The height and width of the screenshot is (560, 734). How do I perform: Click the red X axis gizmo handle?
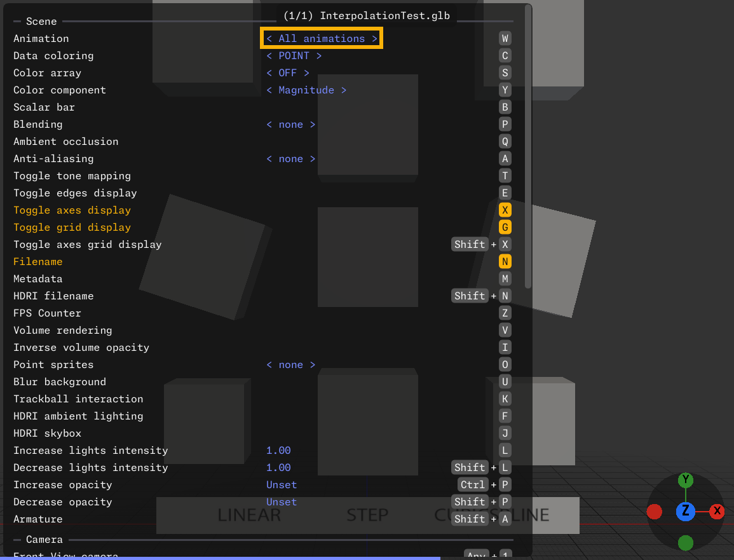[x=717, y=510]
